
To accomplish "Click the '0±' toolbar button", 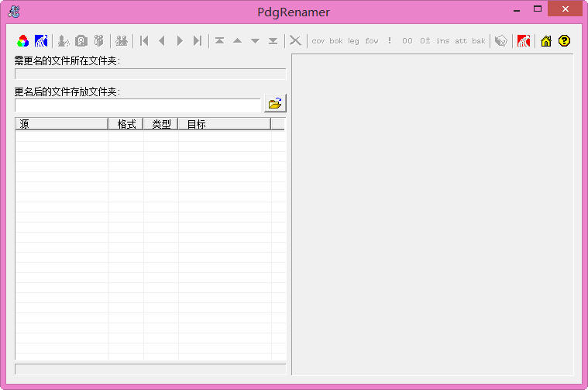I will [x=425, y=41].
